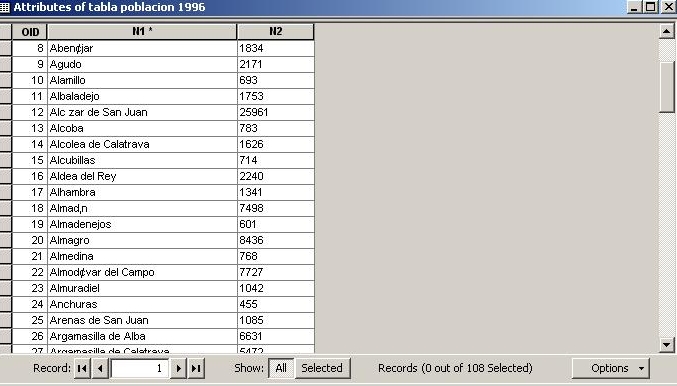The width and height of the screenshot is (677, 386).
Task: Click the value 6631 cell
Action: click(x=275, y=336)
